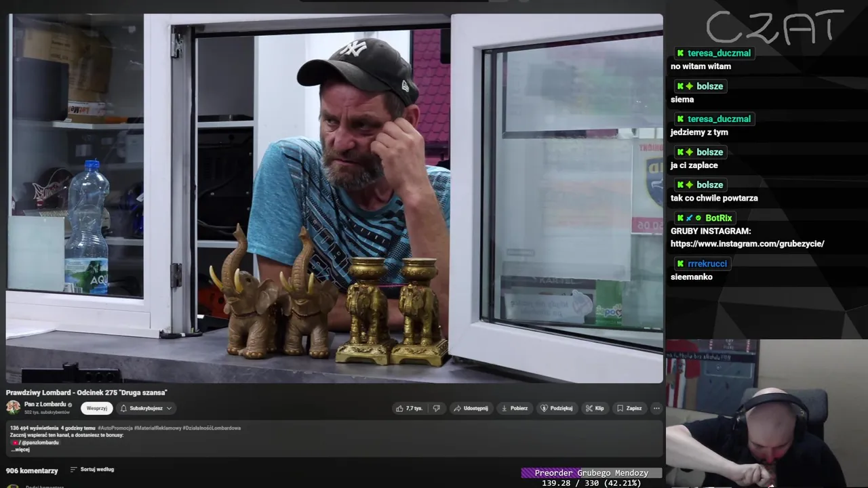The image size is (868, 488).
Task: Click chat message "tak co chwile powtarza"
Action: tap(714, 198)
